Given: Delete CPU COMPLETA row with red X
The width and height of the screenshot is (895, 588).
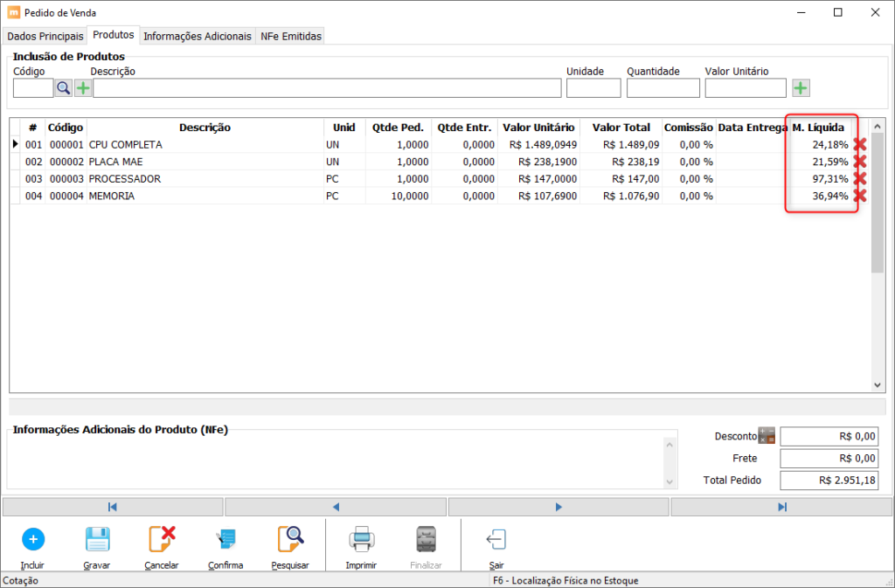Looking at the screenshot, I should [860, 144].
